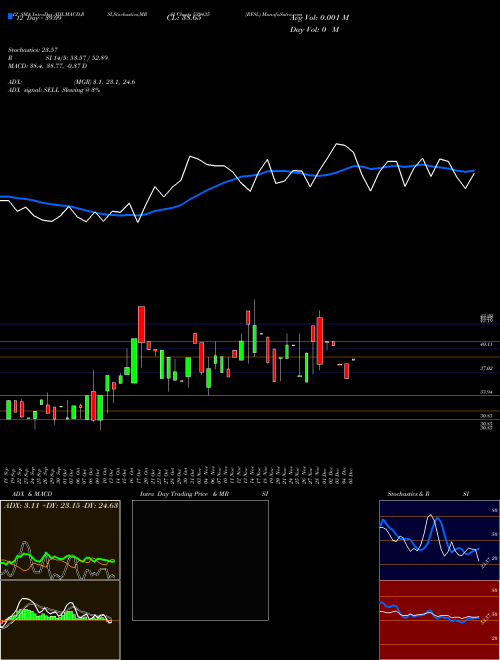Click the date labels row beneath the candlesticks
The height and width of the screenshot is (660, 500).
coord(180,476)
